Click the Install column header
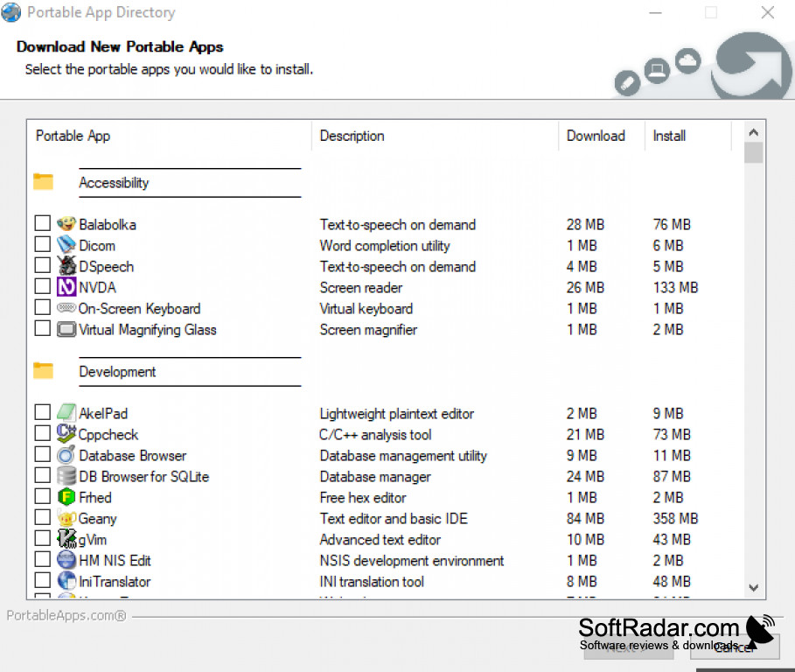795x672 pixels. [687, 136]
